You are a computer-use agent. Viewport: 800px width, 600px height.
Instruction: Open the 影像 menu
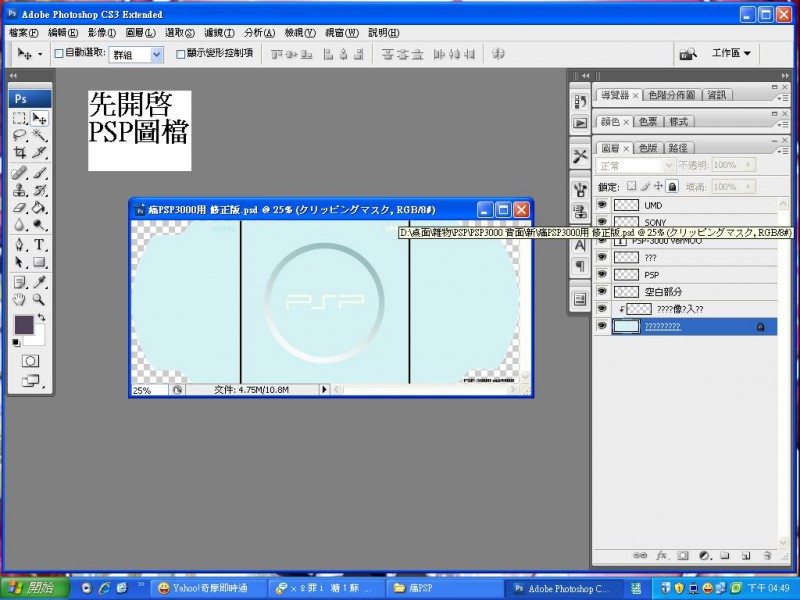pos(101,33)
